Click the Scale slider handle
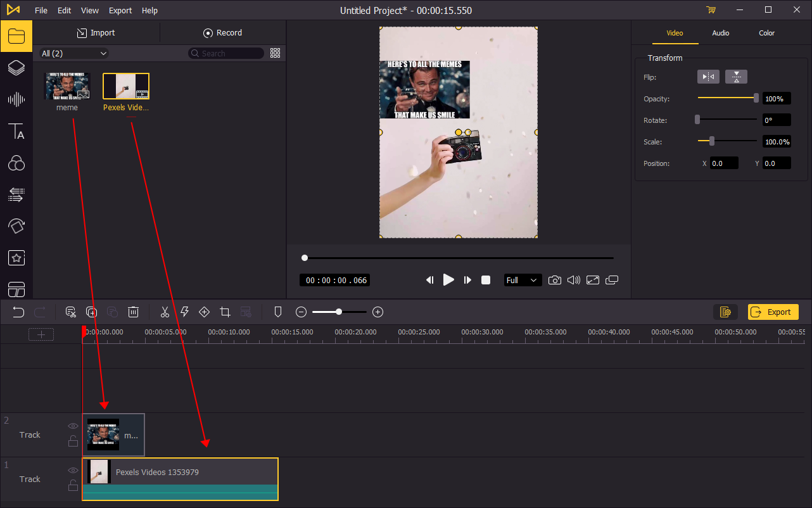Viewport: 812px width, 508px height. (712, 141)
